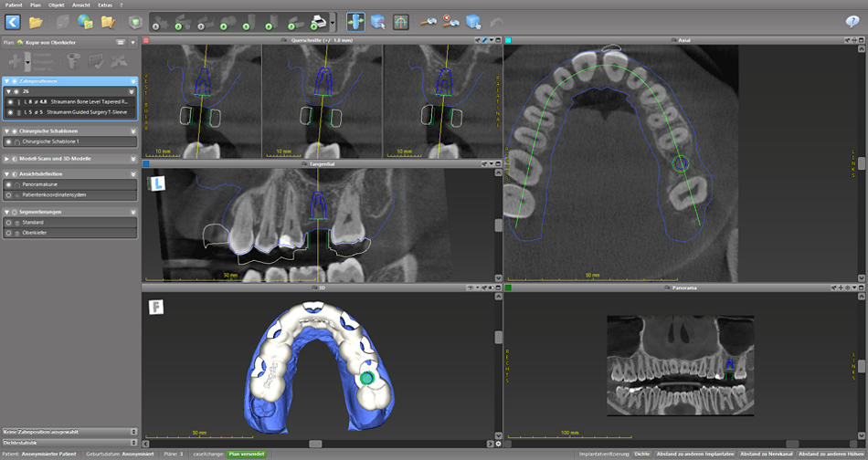Collapse Segmentierungen section triangle
This screenshot has height=460, width=868.
(6, 212)
